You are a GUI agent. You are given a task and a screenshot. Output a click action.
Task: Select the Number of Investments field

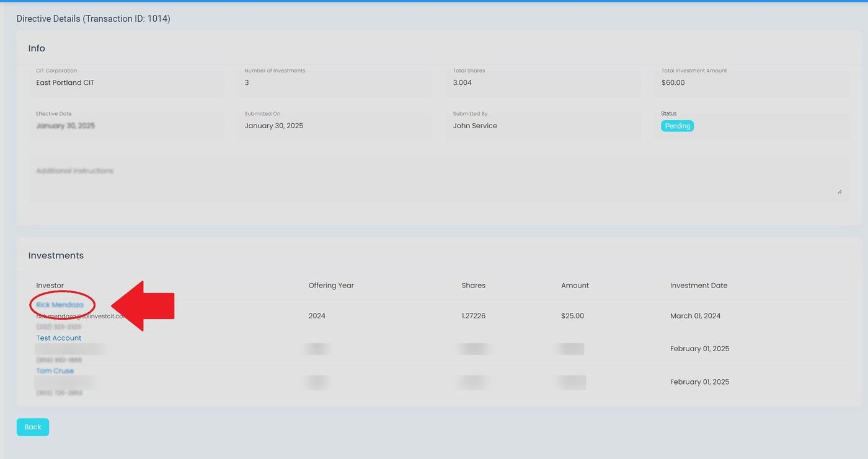point(335,82)
